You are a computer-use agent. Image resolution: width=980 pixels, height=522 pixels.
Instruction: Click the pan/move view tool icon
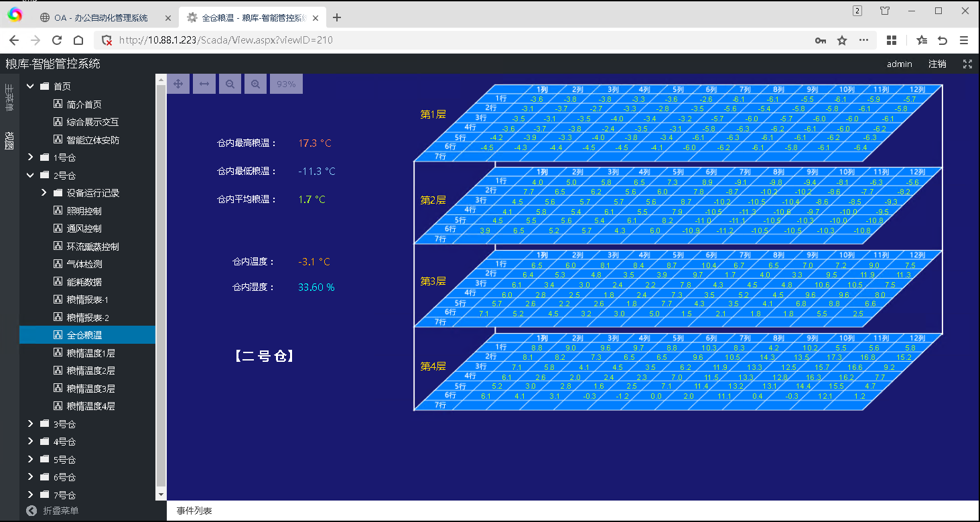pos(178,84)
